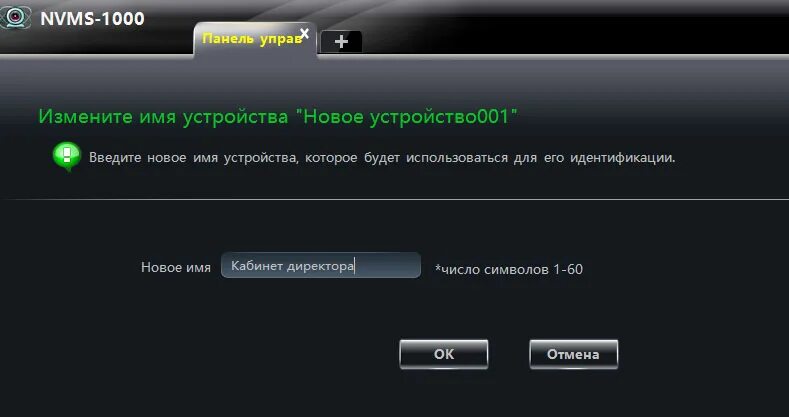Click the green exclamation info bubble icon
789x417 pixels.
(66, 156)
